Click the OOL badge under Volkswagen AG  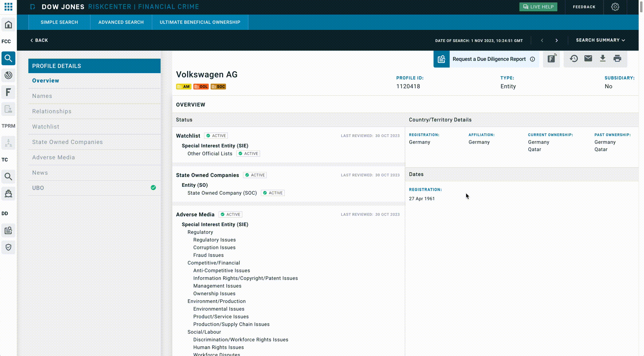click(201, 87)
